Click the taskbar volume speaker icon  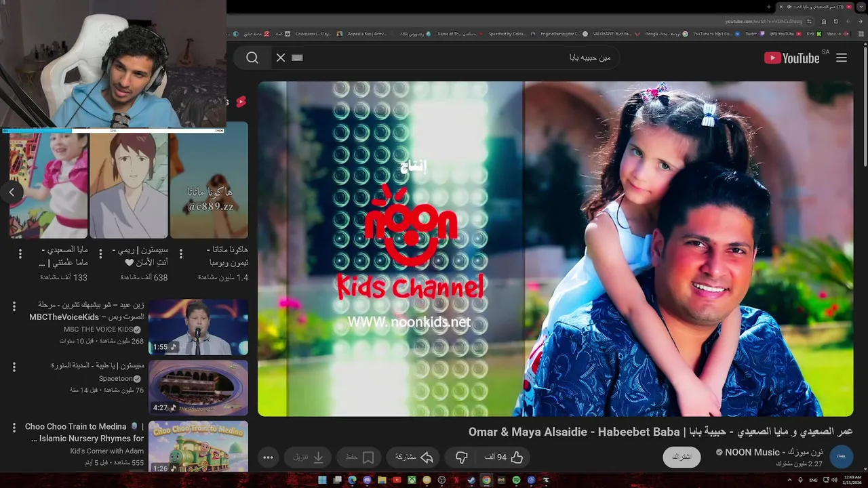834,480
